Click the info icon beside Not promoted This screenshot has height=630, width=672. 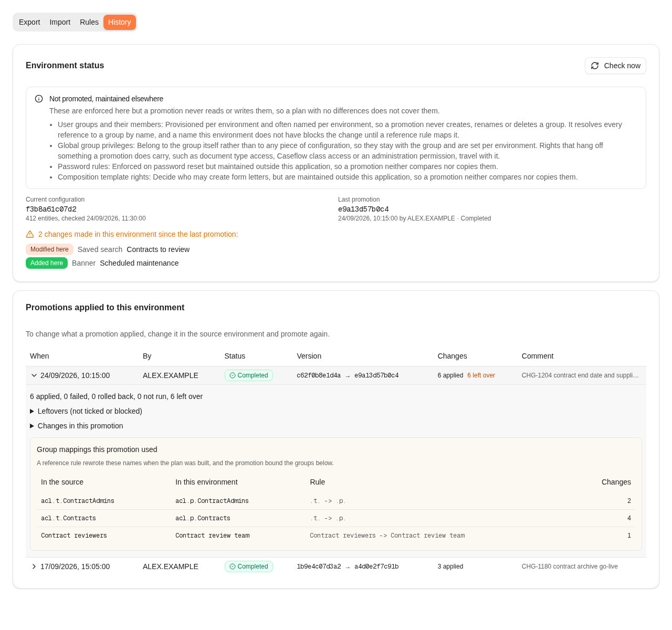point(39,99)
